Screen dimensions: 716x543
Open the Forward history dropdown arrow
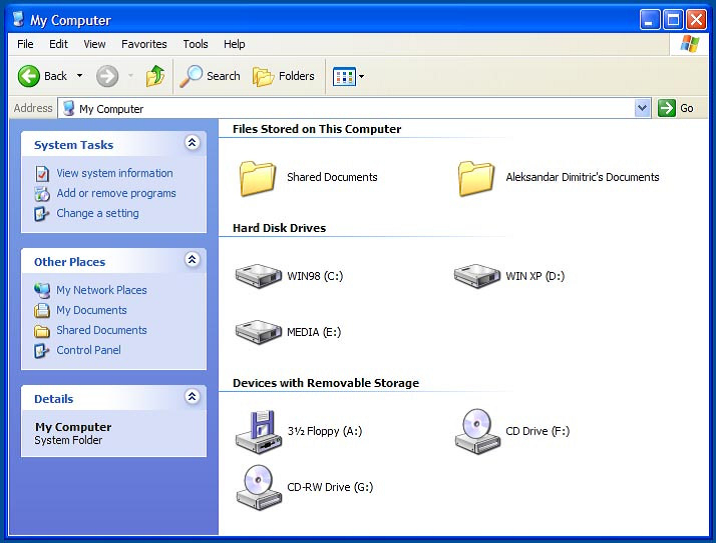tap(131, 75)
